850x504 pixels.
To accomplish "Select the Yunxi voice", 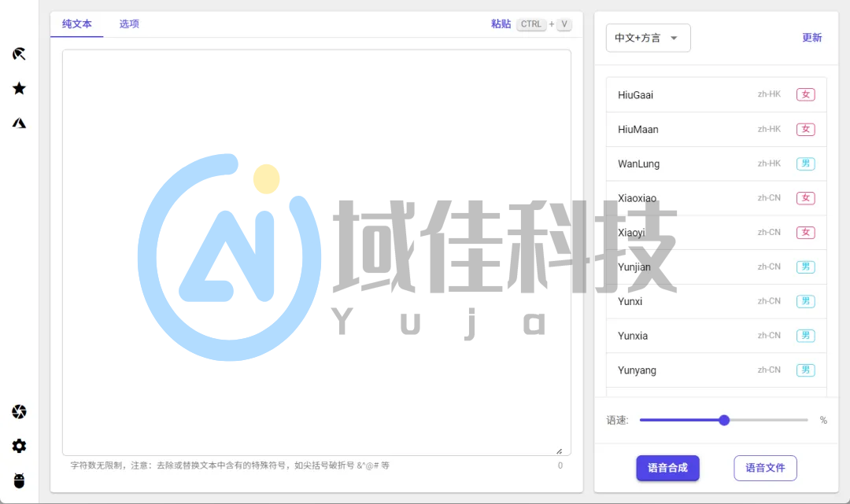I will 716,301.
